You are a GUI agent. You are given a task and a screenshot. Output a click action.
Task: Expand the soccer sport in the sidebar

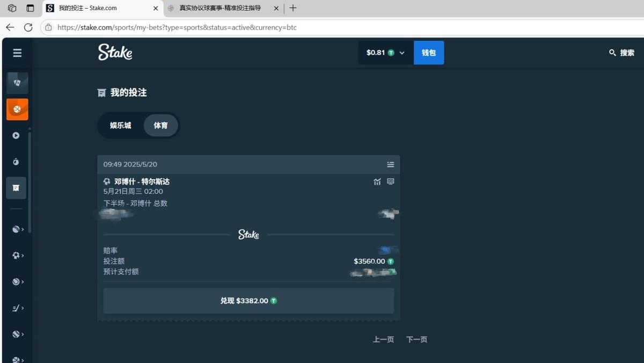pos(18,256)
